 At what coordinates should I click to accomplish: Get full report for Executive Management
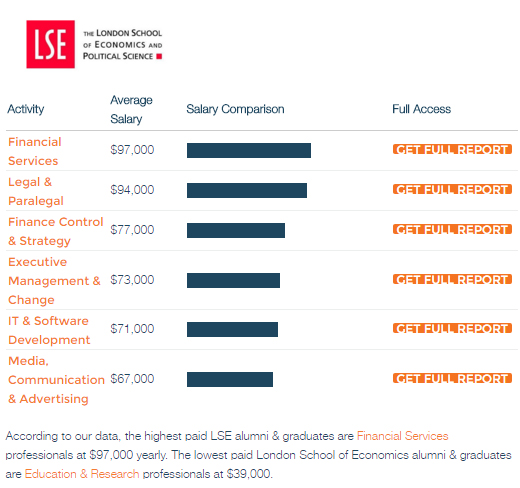tap(452, 279)
